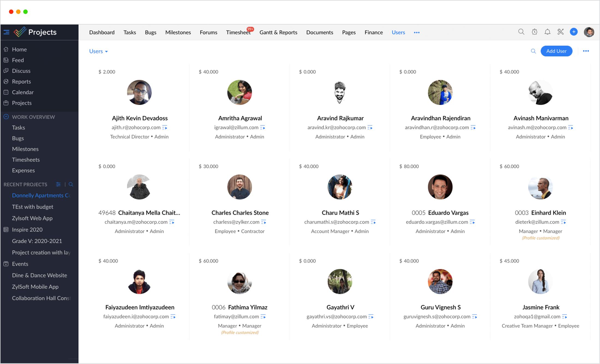This screenshot has width=600, height=364.
Task: Switch to the Gantt & Reports tab
Action: (x=278, y=32)
